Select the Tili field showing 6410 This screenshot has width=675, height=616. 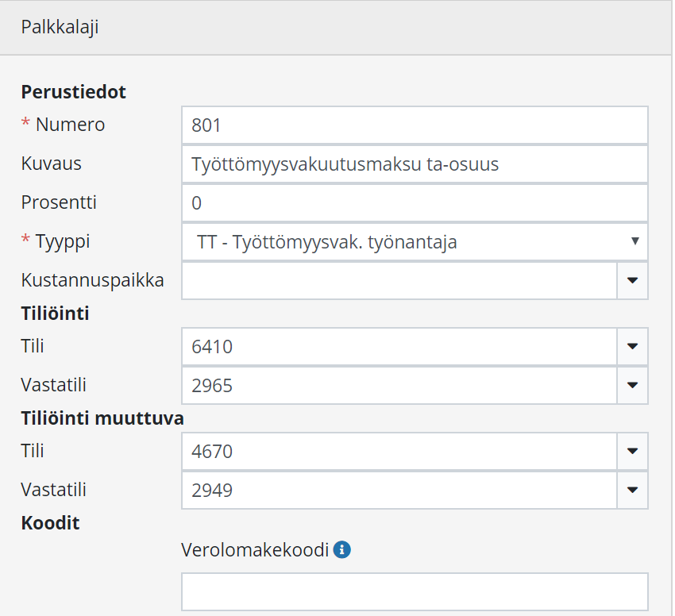pyautogui.click(x=399, y=346)
